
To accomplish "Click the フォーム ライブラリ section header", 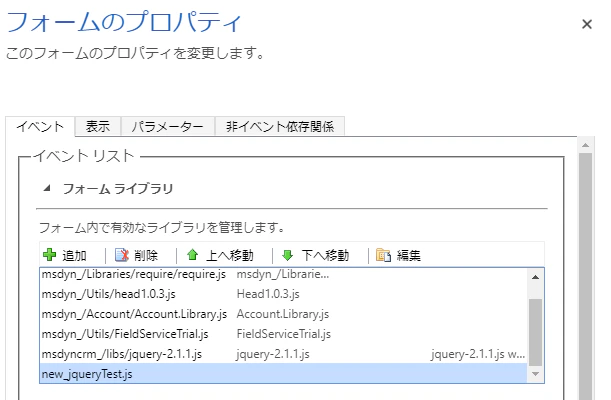I will (x=118, y=189).
